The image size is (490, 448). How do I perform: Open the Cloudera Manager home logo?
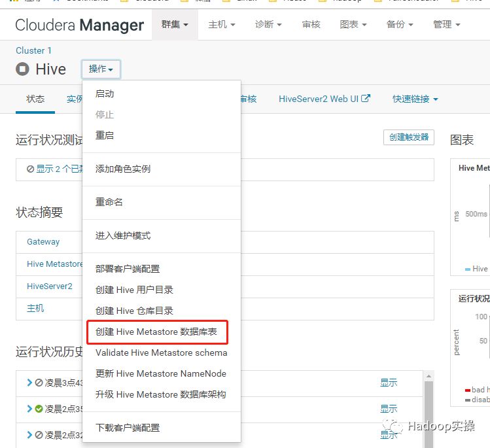[x=79, y=25]
